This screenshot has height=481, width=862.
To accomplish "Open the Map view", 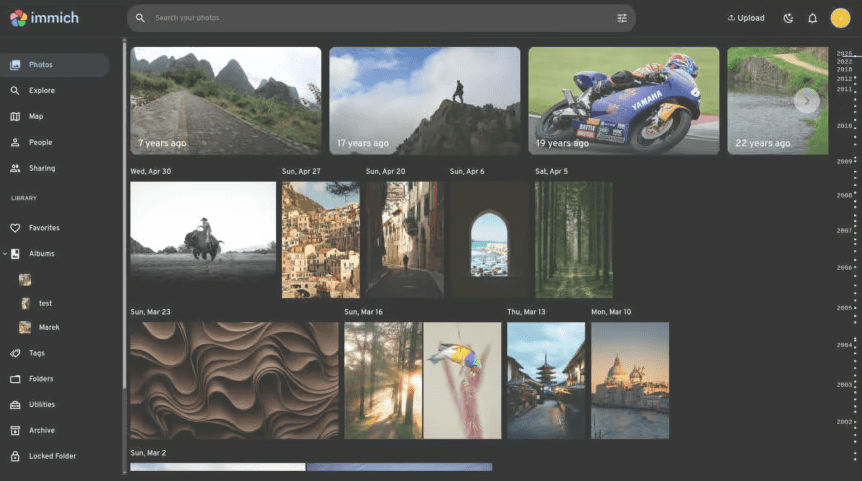I will tap(36, 117).
